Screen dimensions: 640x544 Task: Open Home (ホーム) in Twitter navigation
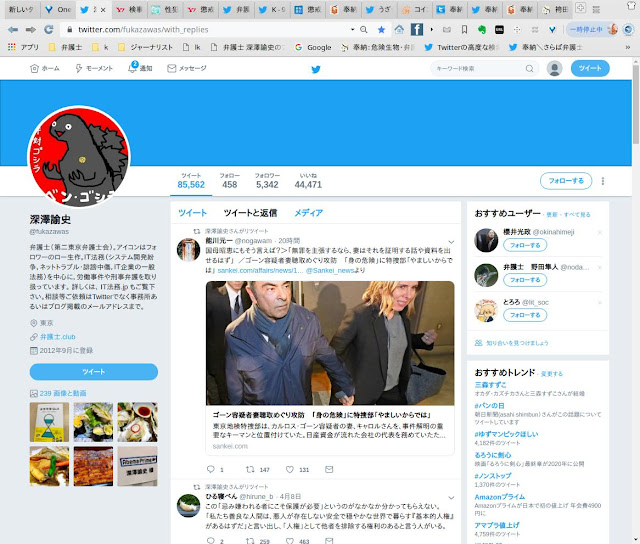pyautogui.click(x=45, y=68)
